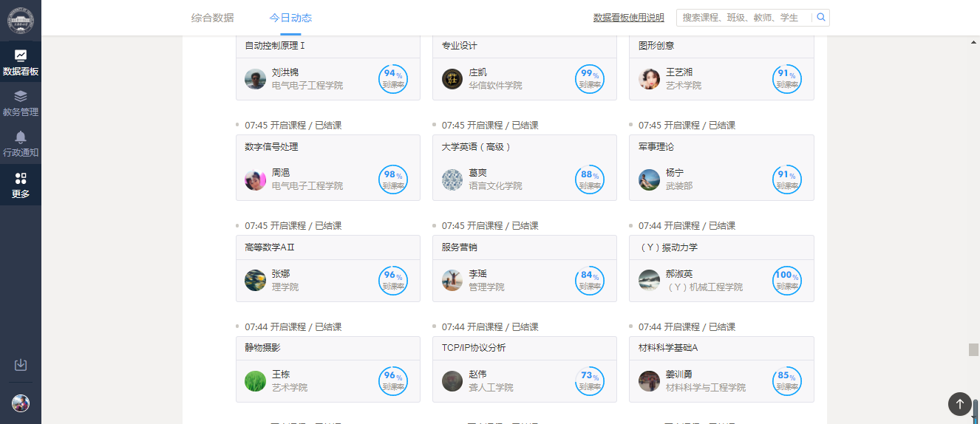Viewport: 980px width, 424px height.
Task: Switch to the 综合数据 tab
Action: point(212,18)
